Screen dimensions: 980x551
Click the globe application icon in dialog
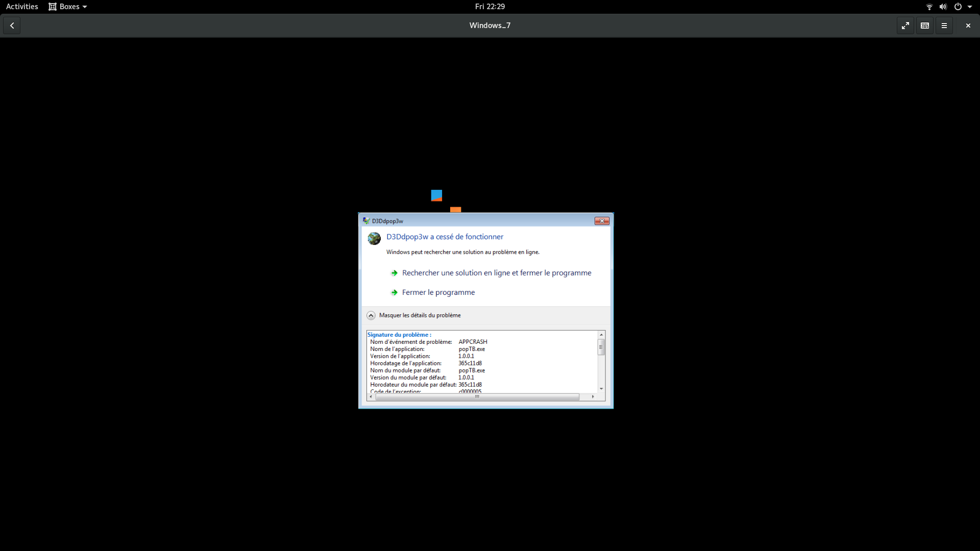click(x=374, y=238)
